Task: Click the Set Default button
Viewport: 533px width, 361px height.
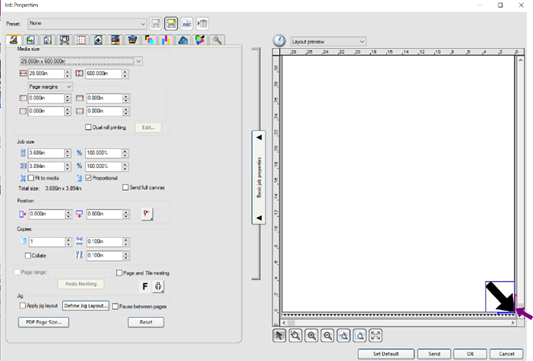Action: (386, 354)
